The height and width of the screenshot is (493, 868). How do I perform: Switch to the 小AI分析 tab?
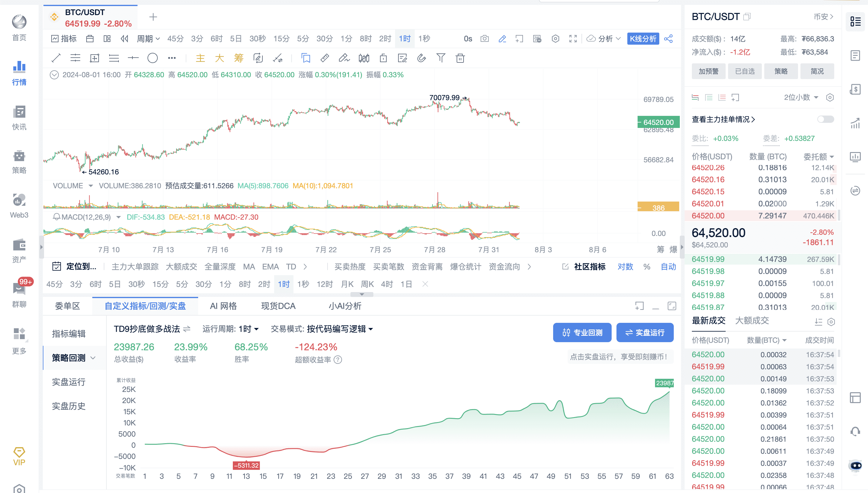(345, 306)
